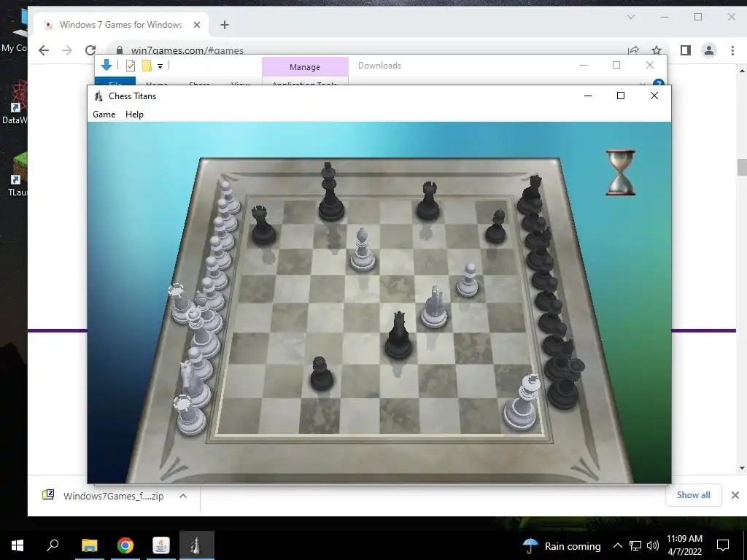Open the clock showing 11:09 AM
This screenshot has height=560, width=747.
[x=684, y=545]
